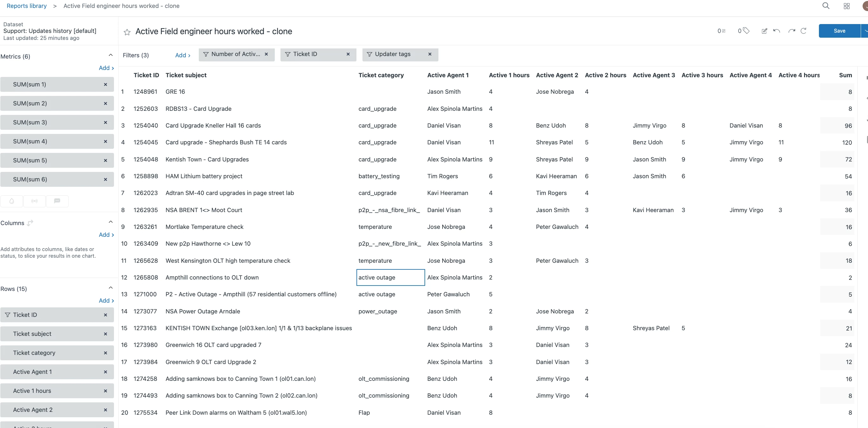This screenshot has width=868, height=428.
Task: Click the undo arrow icon
Action: click(x=777, y=31)
